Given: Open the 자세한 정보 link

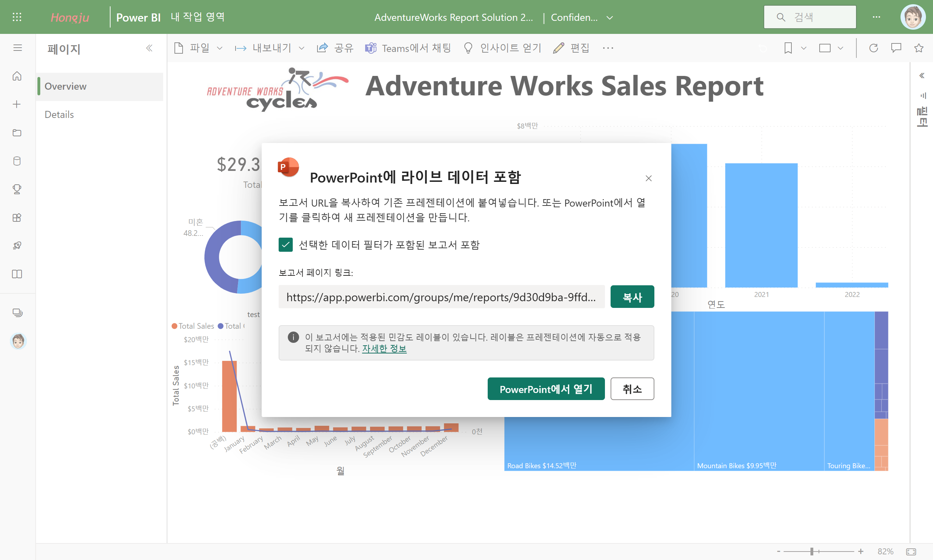Looking at the screenshot, I should point(384,348).
